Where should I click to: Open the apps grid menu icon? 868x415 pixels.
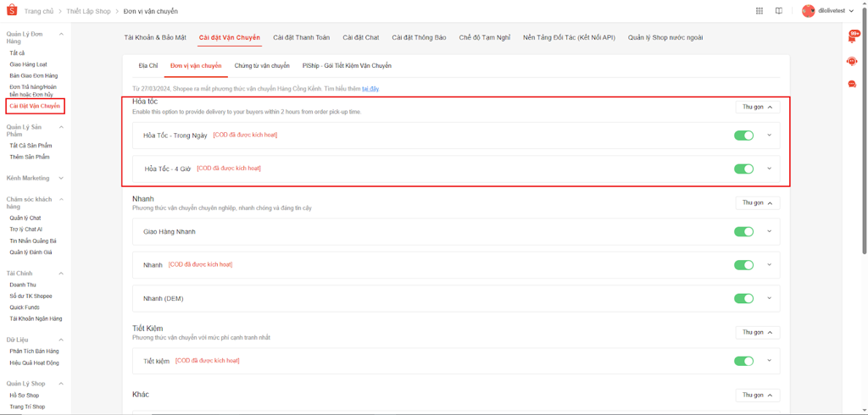point(759,11)
